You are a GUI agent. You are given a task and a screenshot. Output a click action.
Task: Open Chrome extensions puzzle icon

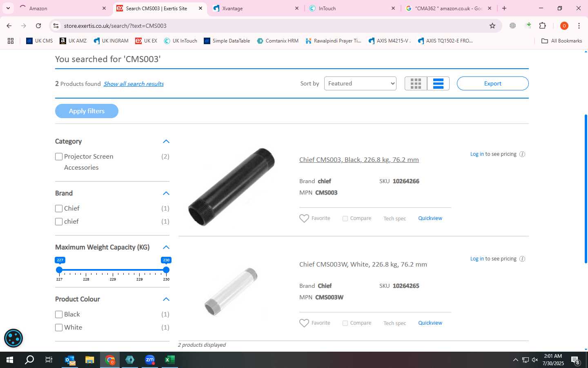(543, 26)
